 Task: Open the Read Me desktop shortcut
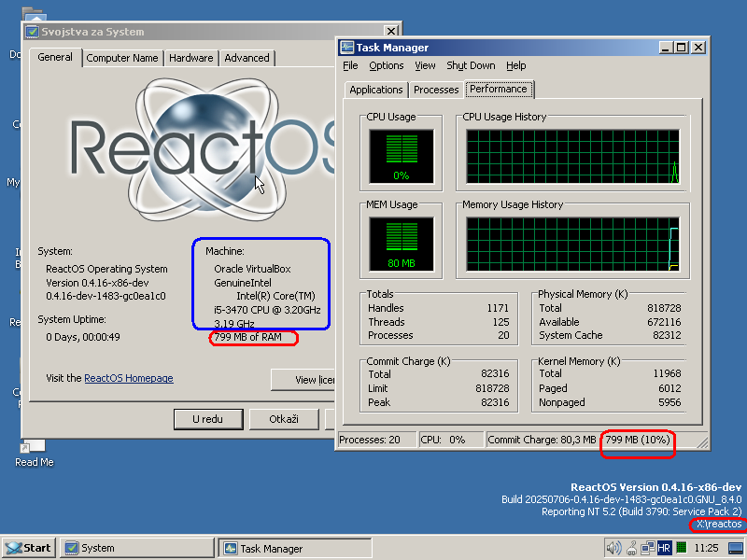pyautogui.click(x=34, y=454)
